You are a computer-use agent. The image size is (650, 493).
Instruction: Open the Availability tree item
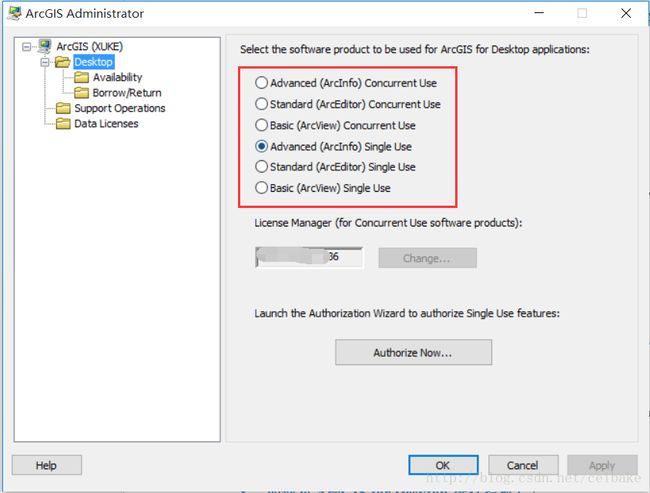tap(117, 77)
